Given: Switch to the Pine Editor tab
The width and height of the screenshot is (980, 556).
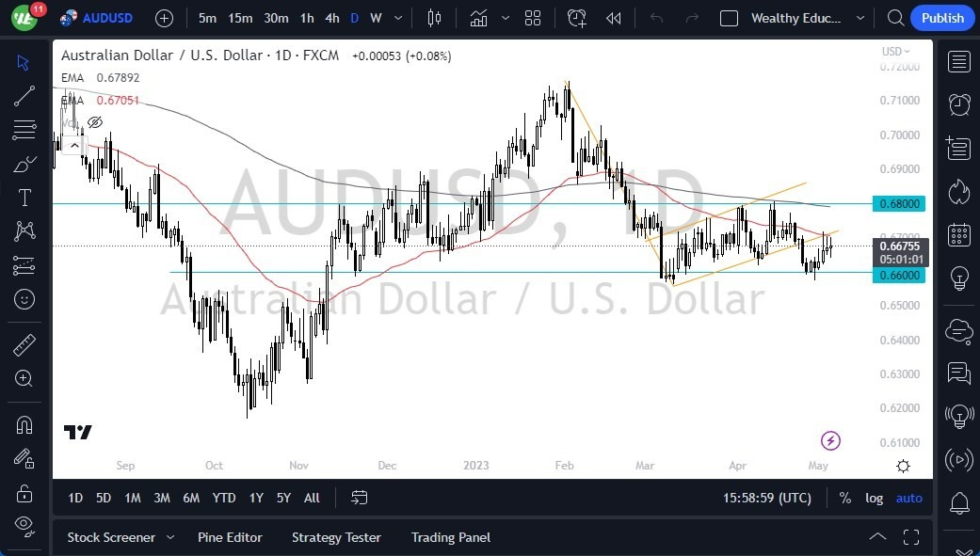Looking at the screenshot, I should 230,537.
